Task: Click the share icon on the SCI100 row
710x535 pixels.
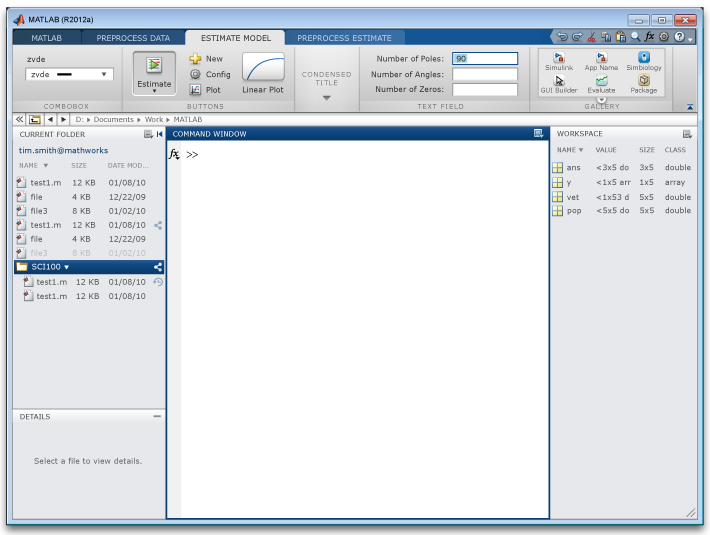Action: (158, 267)
